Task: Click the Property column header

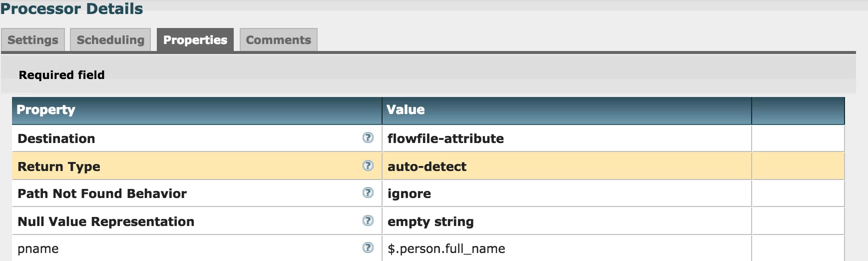Action: [x=197, y=110]
